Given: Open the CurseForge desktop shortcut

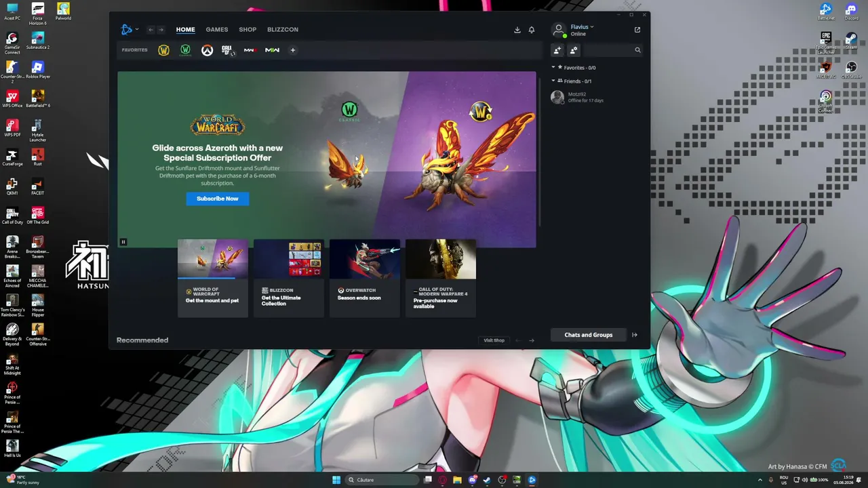Looking at the screenshot, I should (12, 157).
